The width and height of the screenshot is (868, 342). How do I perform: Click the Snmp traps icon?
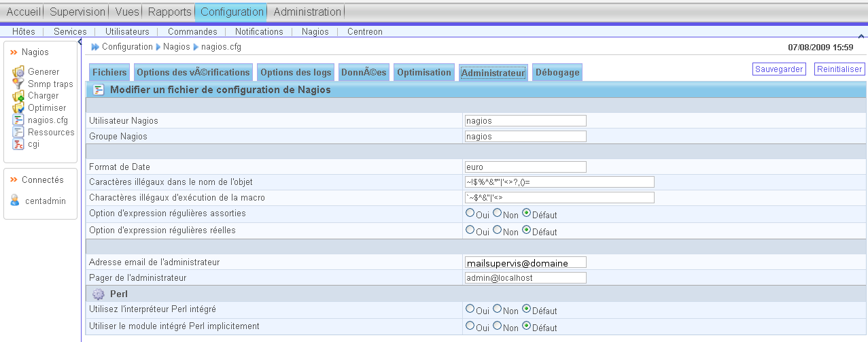pyautogui.click(x=18, y=84)
